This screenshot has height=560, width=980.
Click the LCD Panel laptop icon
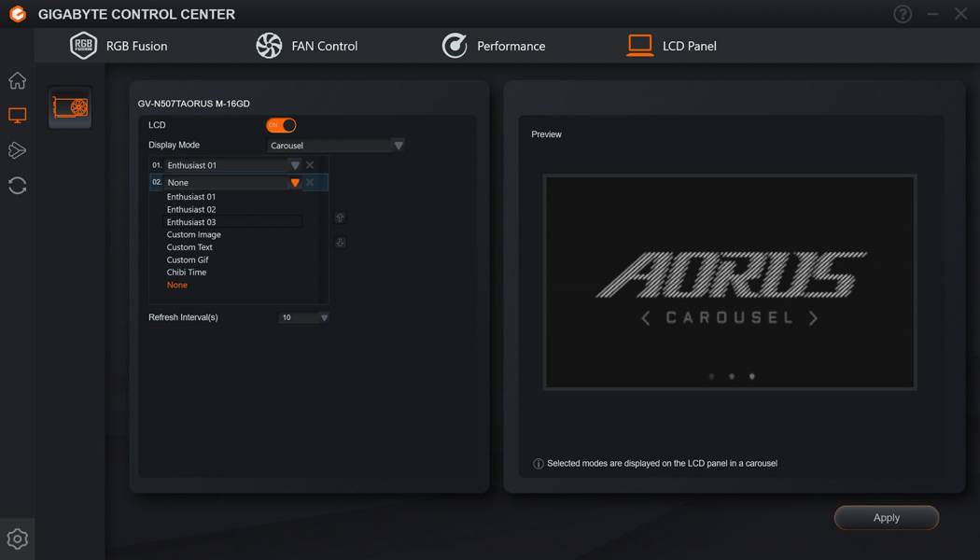pyautogui.click(x=640, y=46)
